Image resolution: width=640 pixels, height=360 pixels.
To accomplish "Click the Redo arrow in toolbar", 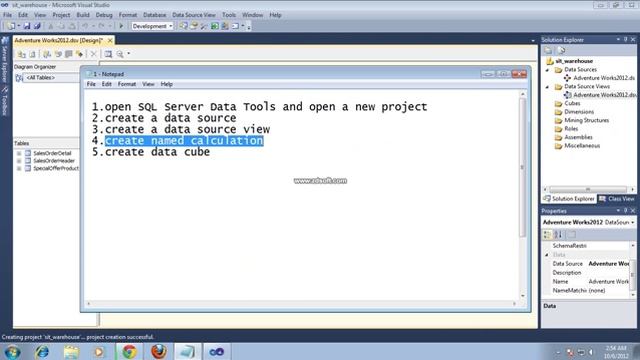I will click(101, 26).
